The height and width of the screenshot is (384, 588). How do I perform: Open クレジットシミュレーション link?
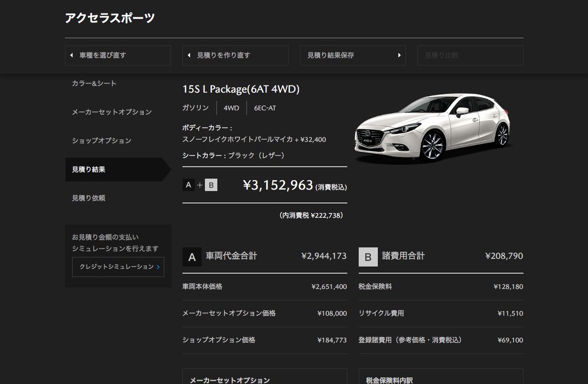click(x=118, y=267)
